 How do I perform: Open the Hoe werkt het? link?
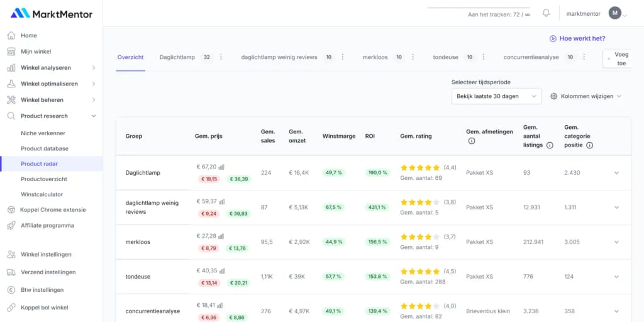(577, 38)
